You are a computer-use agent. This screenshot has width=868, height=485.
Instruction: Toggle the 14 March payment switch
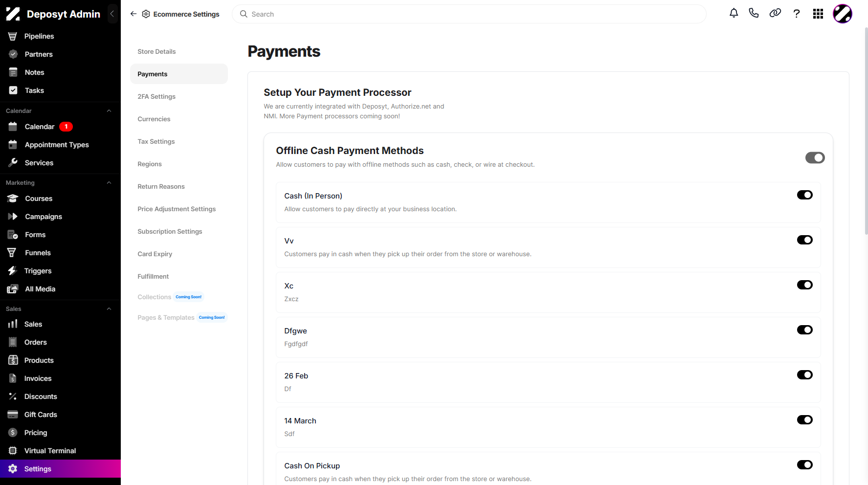[x=805, y=420]
